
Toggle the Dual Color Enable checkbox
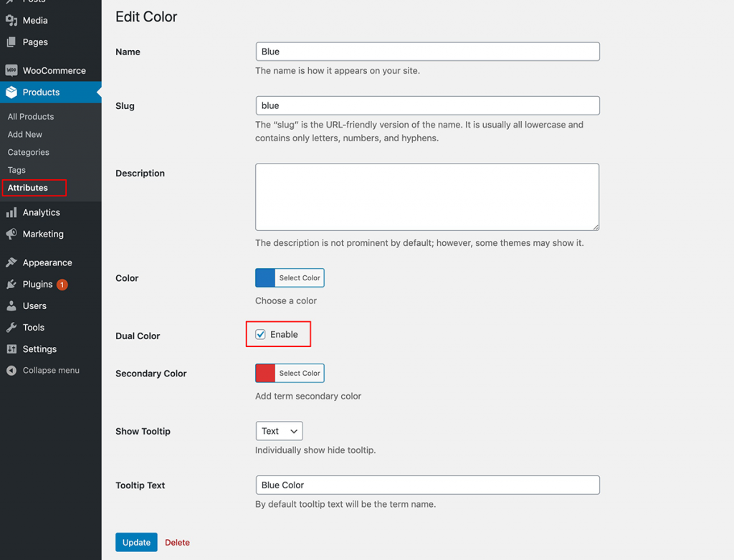click(260, 334)
